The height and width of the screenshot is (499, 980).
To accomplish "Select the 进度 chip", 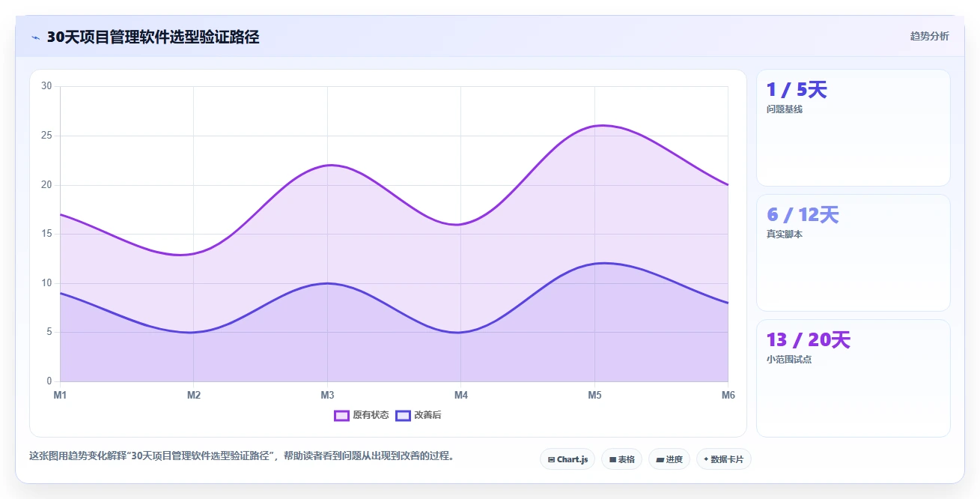I will [x=669, y=459].
